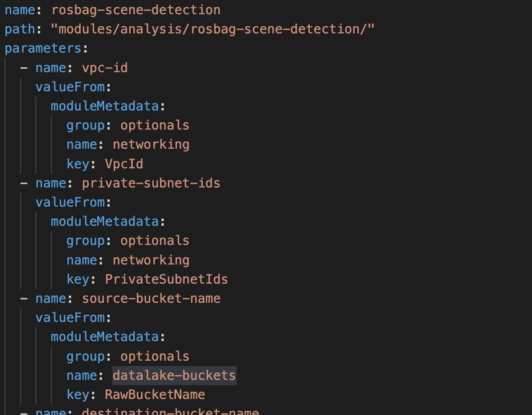
Task: Click networking name value under private-subnet-ids
Action: (x=151, y=260)
